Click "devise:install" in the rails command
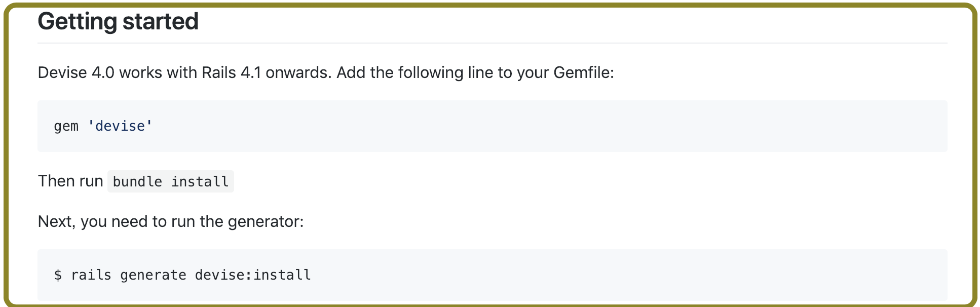Screen dimensions: 980x307 [x=253, y=275]
